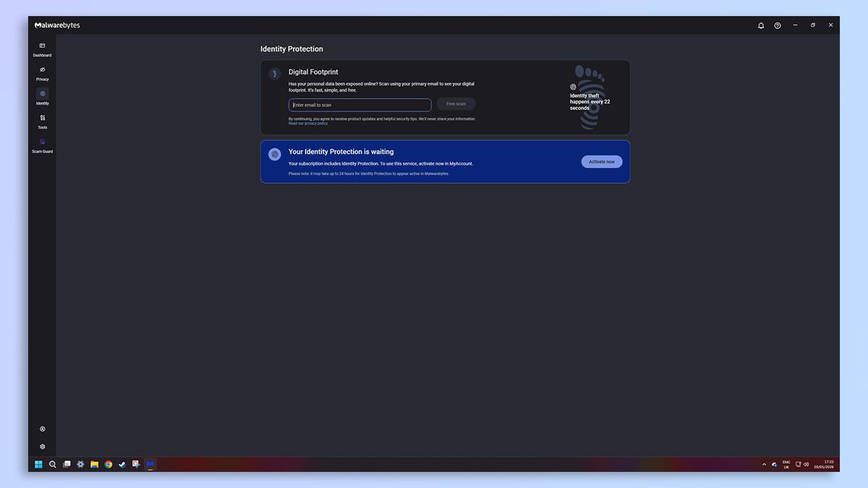Image resolution: width=868 pixels, height=488 pixels.
Task: Open File Explorer from the taskbar
Action: 94,464
